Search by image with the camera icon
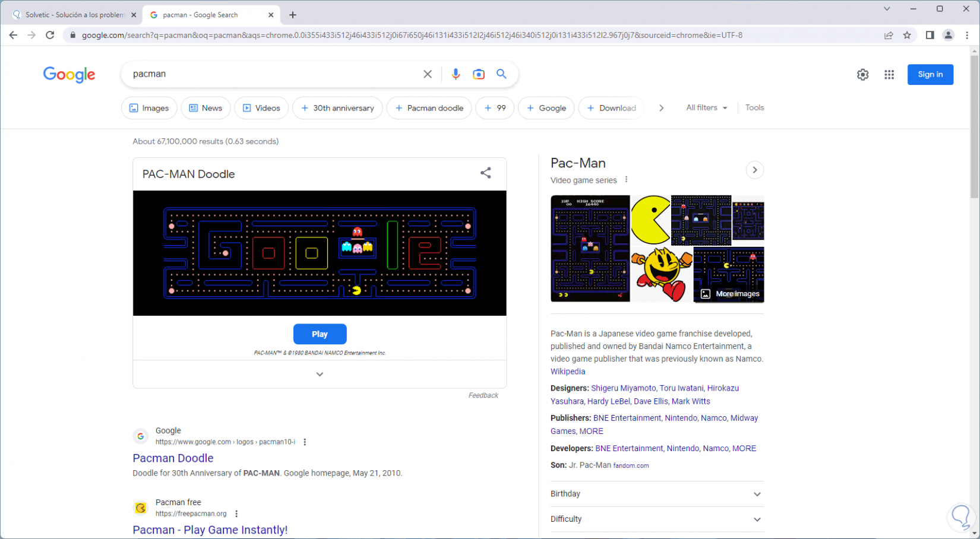Screen dimensions: 980x539 click(479, 74)
